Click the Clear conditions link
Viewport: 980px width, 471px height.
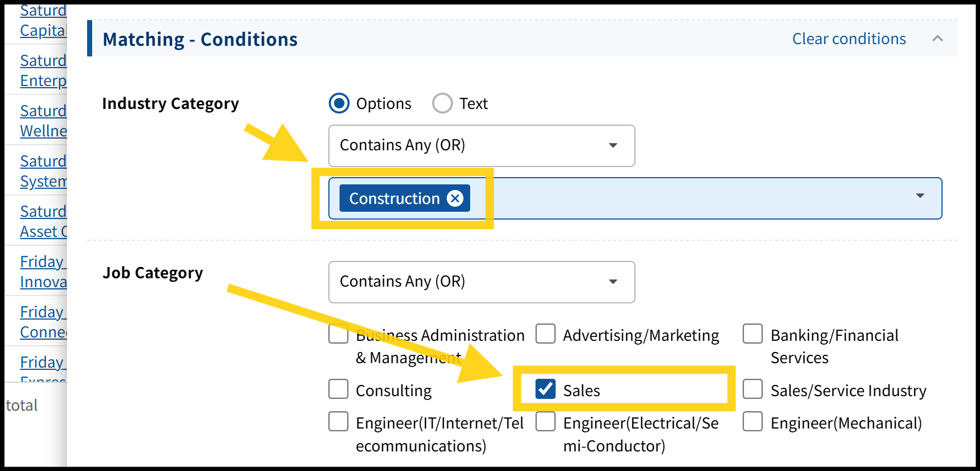849,39
